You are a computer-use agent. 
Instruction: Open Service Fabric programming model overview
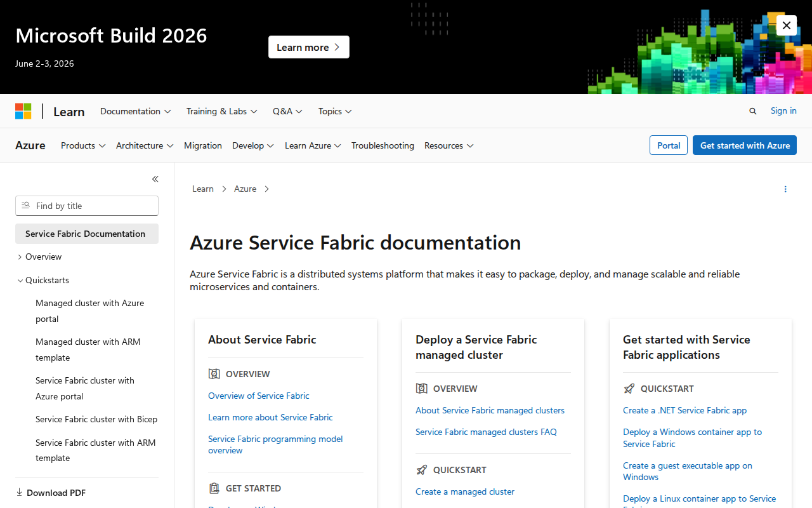(x=275, y=444)
